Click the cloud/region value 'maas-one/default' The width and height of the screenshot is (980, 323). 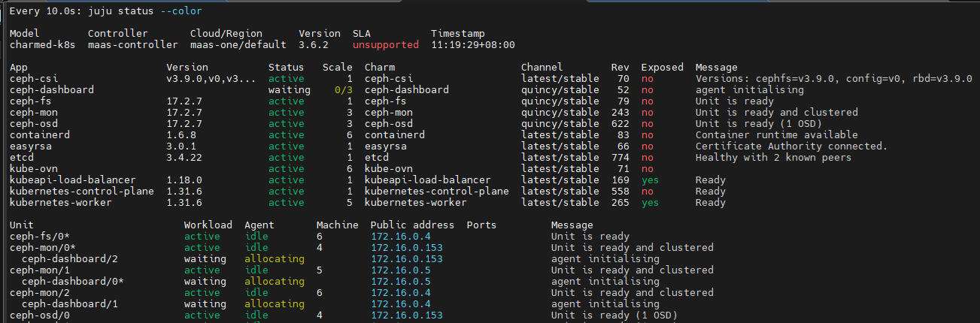click(x=238, y=45)
